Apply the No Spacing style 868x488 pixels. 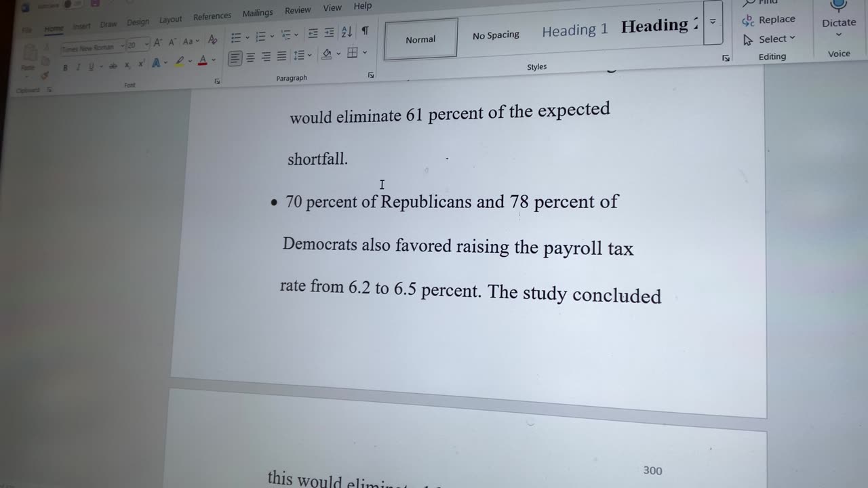coord(496,35)
